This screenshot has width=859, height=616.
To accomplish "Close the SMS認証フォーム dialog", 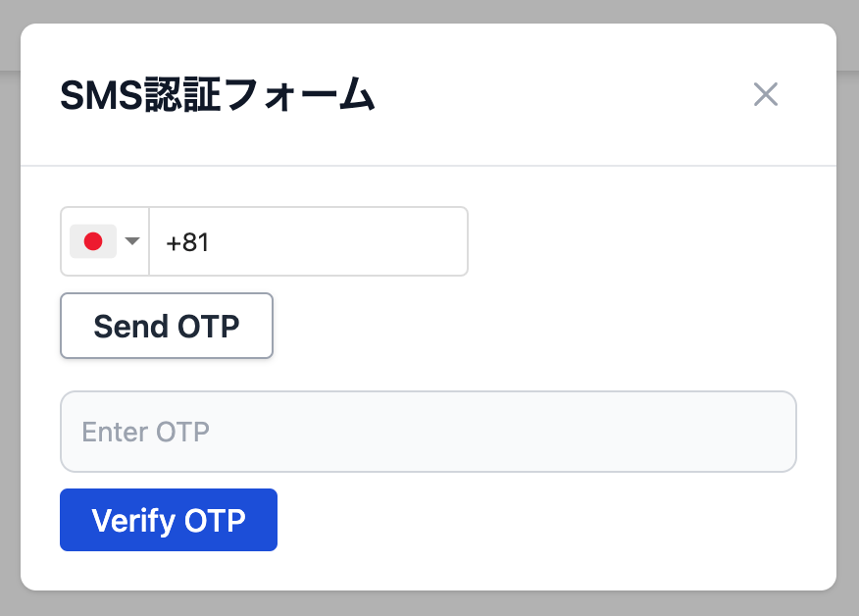I will [765, 94].
